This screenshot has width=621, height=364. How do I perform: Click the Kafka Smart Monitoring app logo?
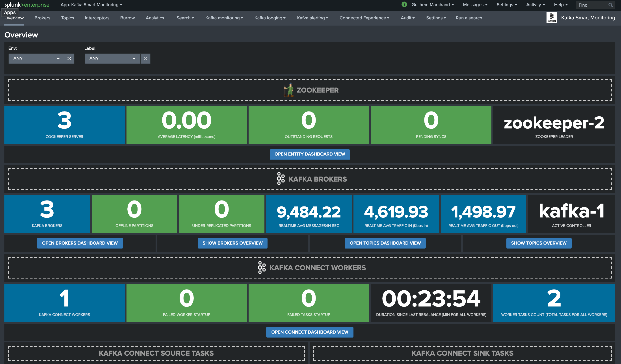[x=552, y=18]
